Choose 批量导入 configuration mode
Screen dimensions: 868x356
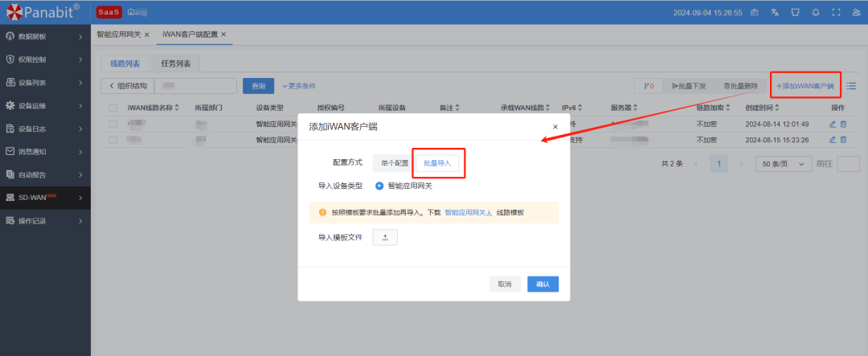coord(437,163)
